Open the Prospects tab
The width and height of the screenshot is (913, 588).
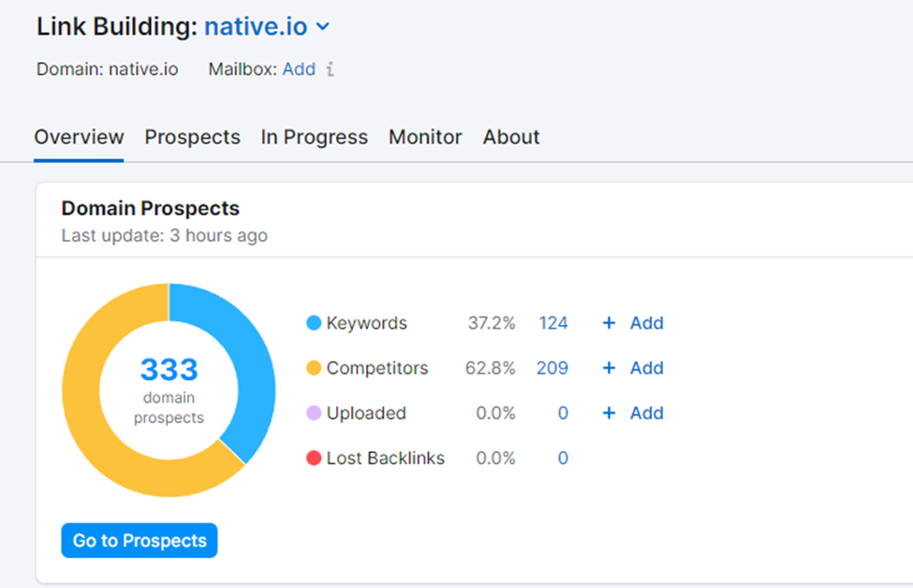(192, 137)
